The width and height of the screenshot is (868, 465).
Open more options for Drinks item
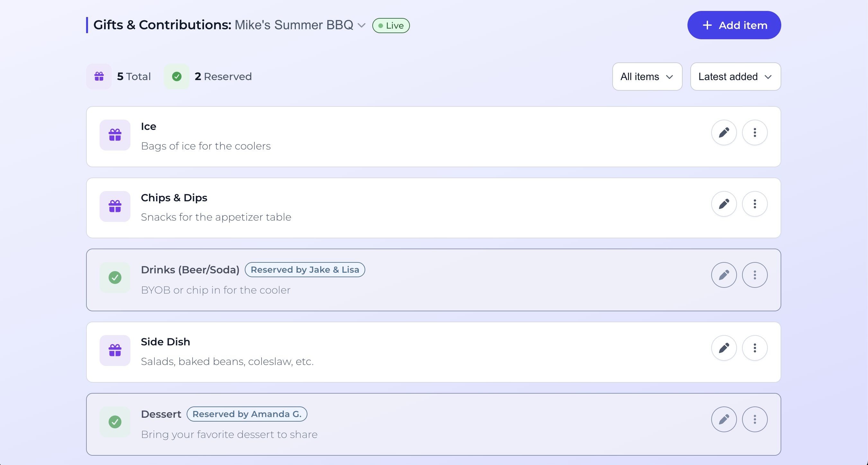(x=755, y=275)
